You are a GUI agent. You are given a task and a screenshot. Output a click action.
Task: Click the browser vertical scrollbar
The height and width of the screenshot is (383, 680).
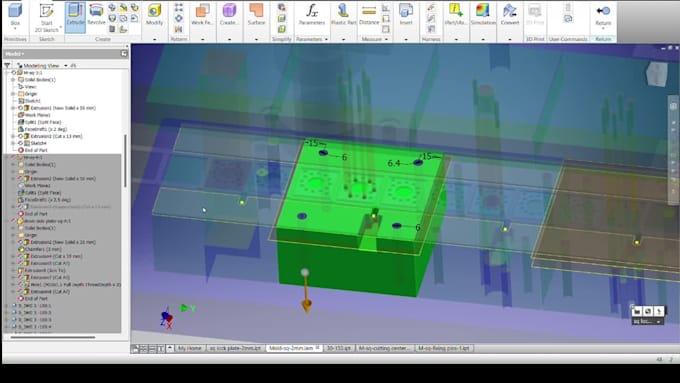[126, 160]
